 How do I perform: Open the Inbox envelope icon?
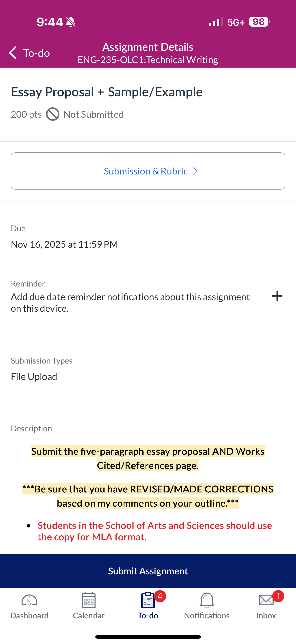266,600
